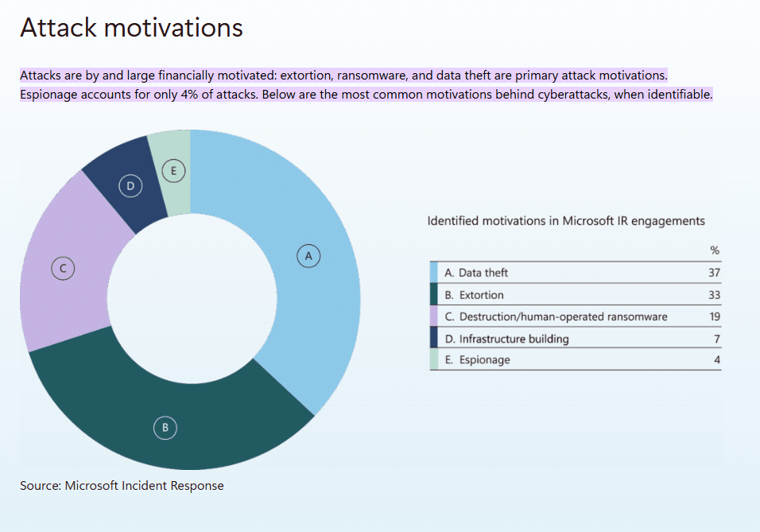760x532 pixels.
Task: Select the "D. Infrastructure building" legend label
Action: pos(506,339)
